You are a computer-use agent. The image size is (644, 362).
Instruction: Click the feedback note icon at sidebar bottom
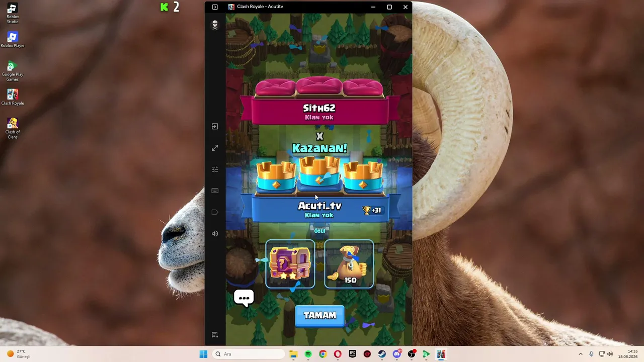pyautogui.click(x=215, y=335)
